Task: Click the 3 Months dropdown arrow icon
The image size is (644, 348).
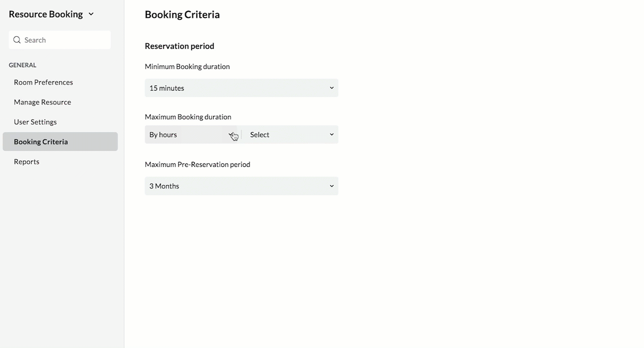Action: pos(332,186)
